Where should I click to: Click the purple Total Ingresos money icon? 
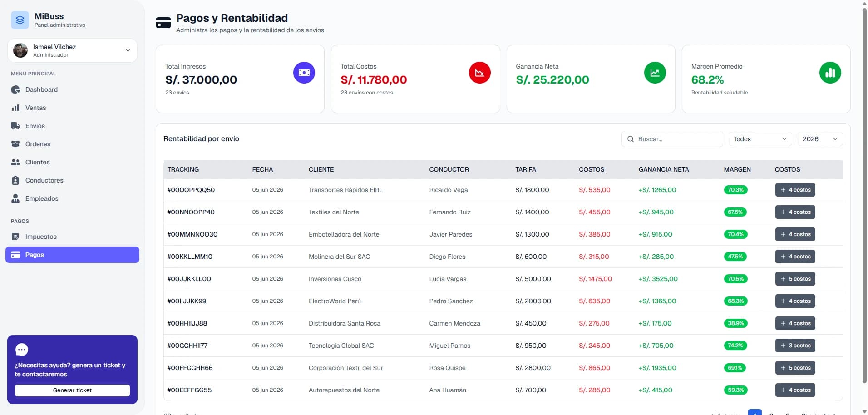tap(304, 73)
